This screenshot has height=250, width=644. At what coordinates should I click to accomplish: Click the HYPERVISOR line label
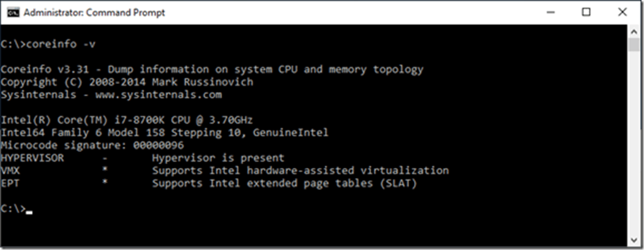click(32, 158)
